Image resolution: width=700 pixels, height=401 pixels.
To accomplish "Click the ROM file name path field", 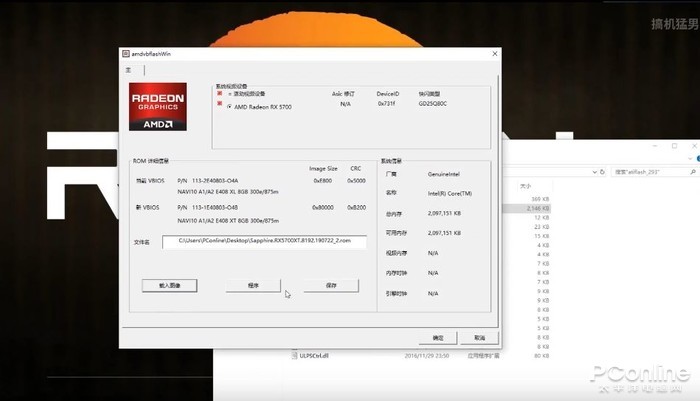I will pos(264,242).
